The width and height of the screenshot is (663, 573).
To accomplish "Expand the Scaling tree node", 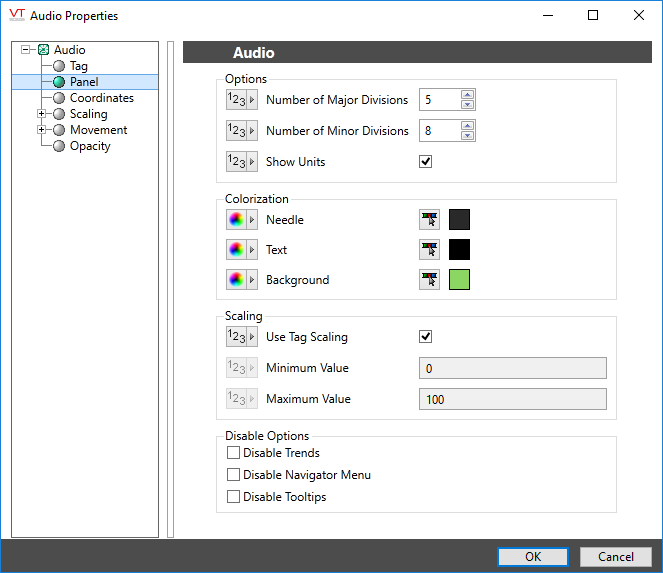I will [42, 114].
